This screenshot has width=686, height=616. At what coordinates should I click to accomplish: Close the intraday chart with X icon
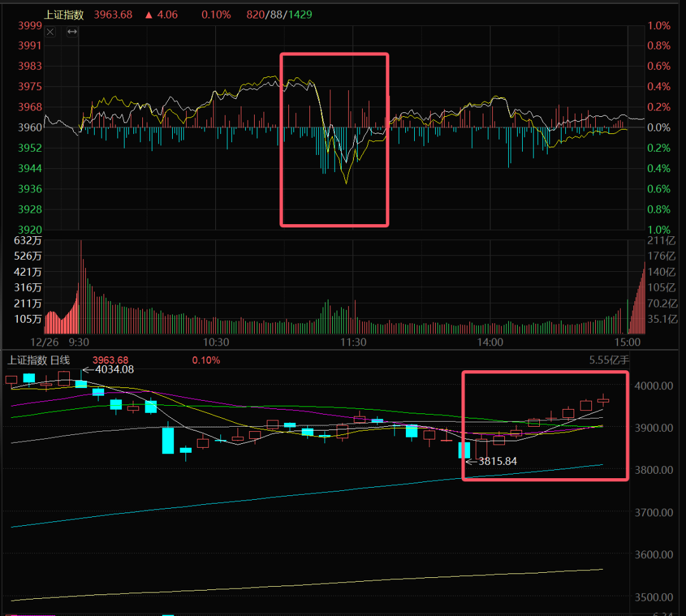51,32
